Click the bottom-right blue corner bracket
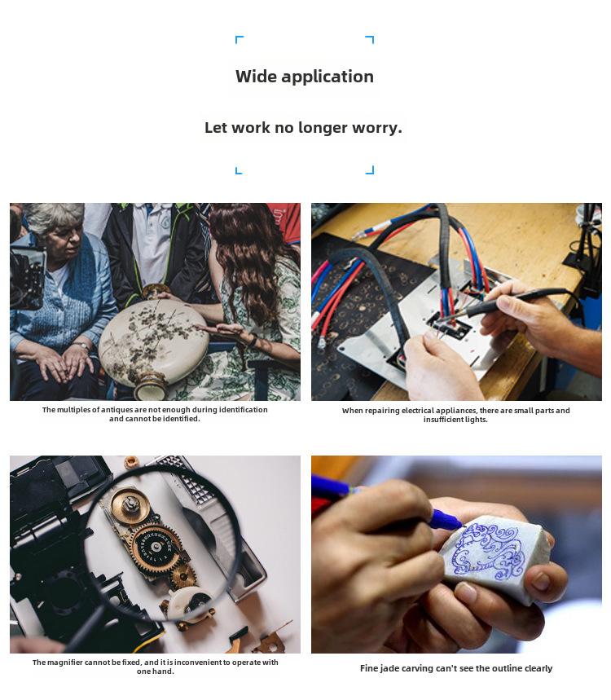This screenshot has height=700, width=611. tap(370, 170)
